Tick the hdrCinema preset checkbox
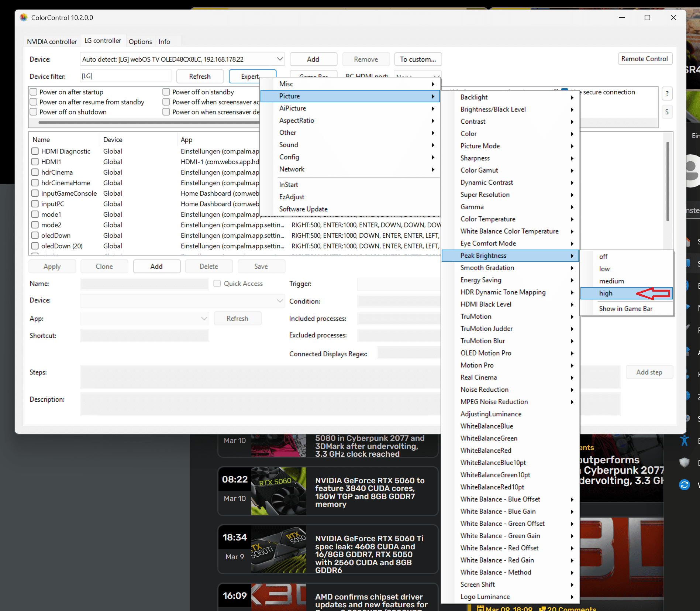The width and height of the screenshot is (700, 611). 35,172
